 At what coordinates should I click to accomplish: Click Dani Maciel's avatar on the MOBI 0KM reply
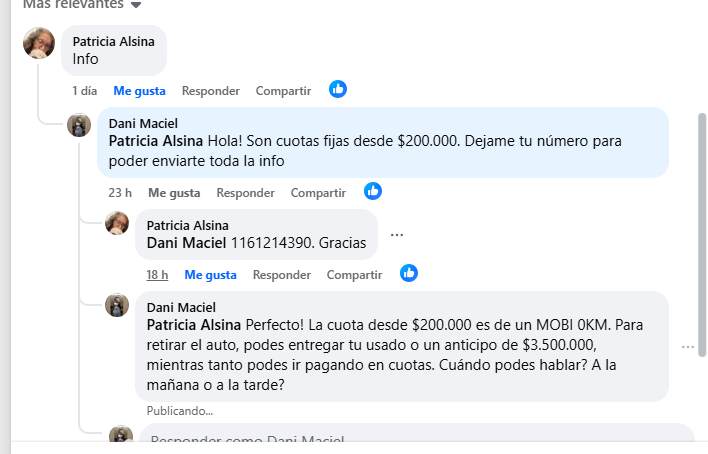click(117, 305)
